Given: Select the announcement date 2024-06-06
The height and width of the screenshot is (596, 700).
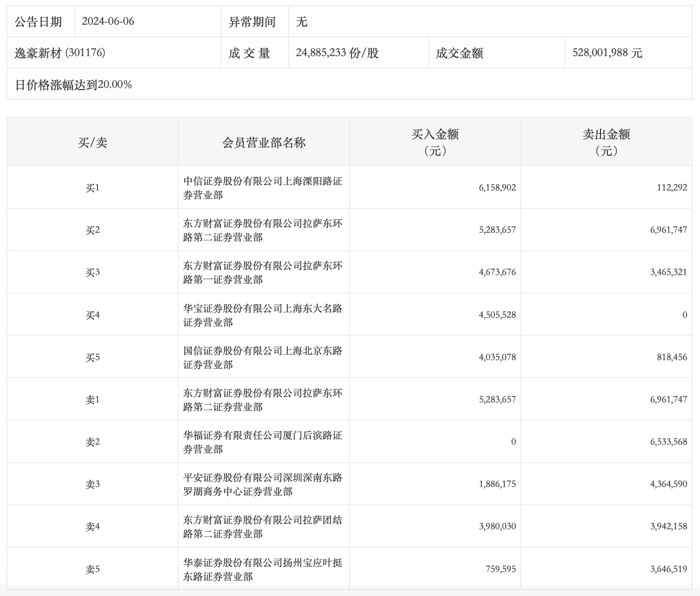Looking at the screenshot, I should [108, 21].
